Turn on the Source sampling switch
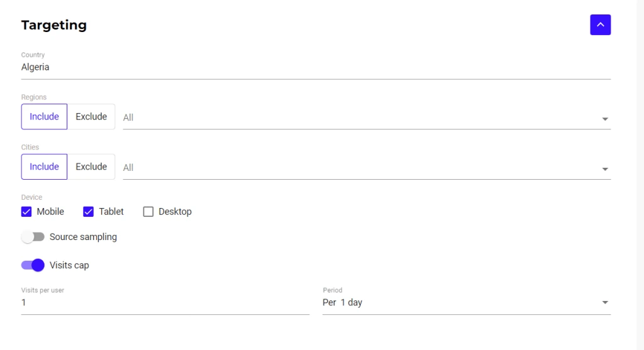This screenshot has height=350, width=644. click(33, 237)
